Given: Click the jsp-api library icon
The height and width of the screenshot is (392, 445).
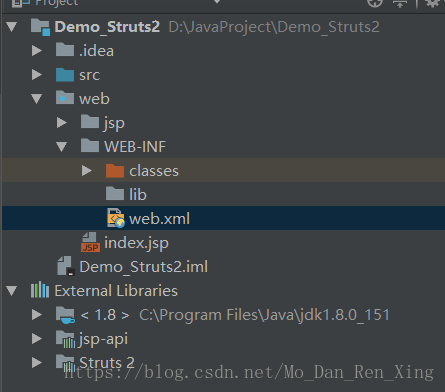Looking at the screenshot, I should 65,339.
